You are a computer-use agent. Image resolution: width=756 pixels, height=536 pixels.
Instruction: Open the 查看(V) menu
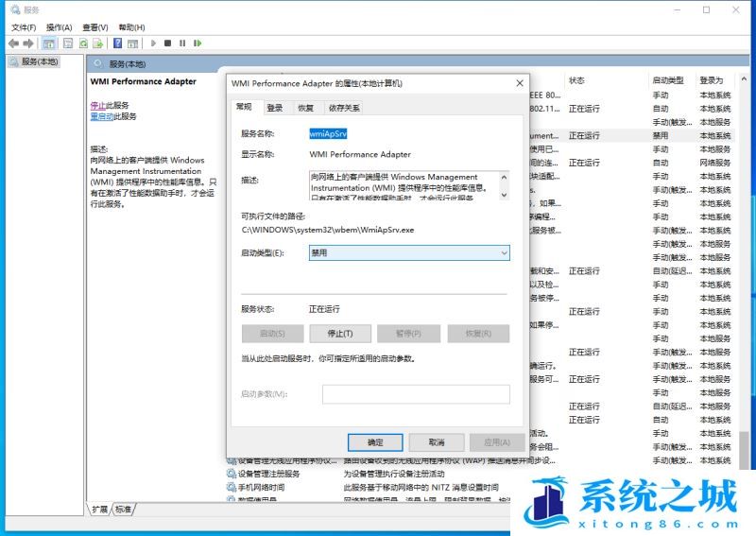95,27
